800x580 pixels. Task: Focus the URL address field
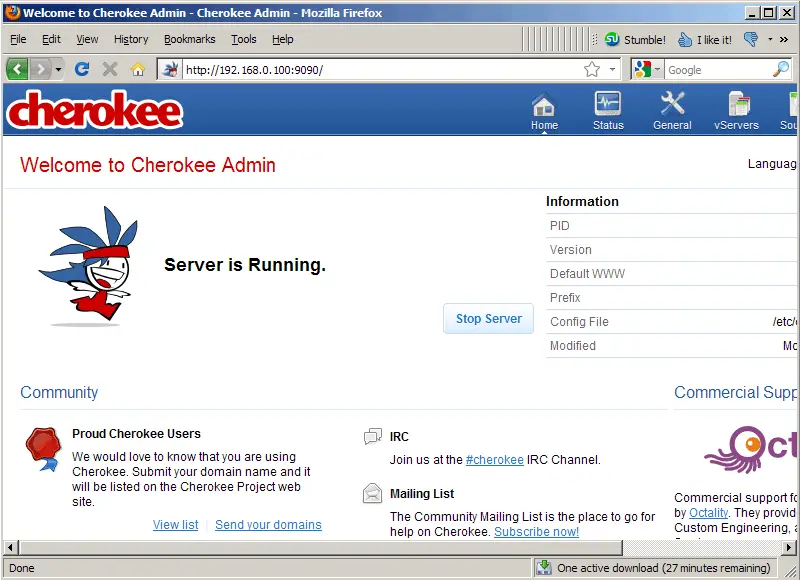tap(383, 69)
